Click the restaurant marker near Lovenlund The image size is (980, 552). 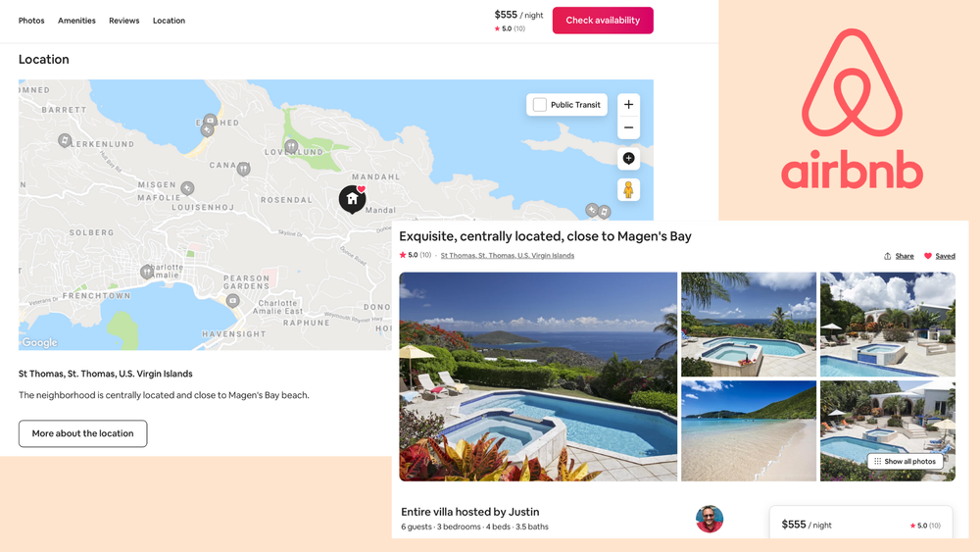[291, 147]
